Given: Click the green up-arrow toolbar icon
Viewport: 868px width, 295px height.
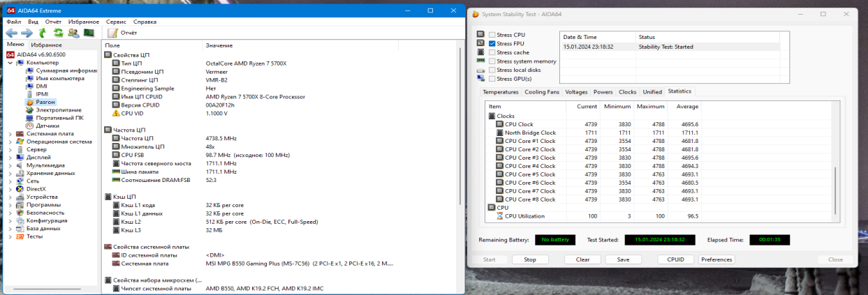Looking at the screenshot, I should [43, 33].
